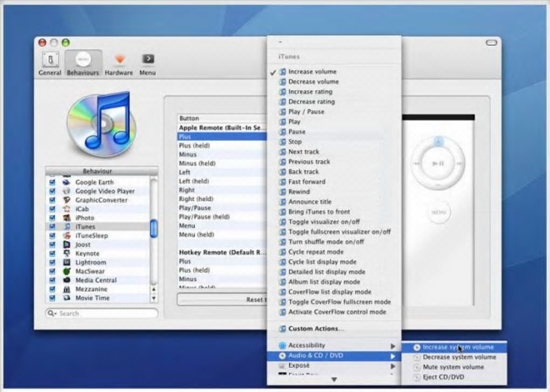Image resolution: width=550 pixels, height=392 pixels.
Task: Click the large iTunes application icon
Action: point(102,124)
